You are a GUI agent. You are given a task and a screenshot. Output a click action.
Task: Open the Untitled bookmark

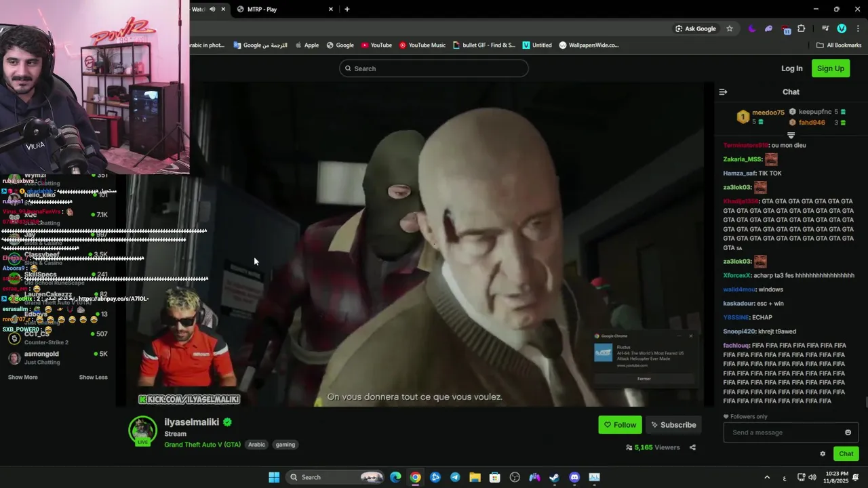pos(537,45)
